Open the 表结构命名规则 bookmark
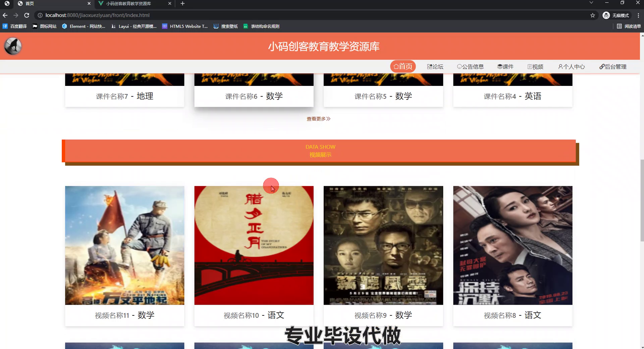 click(x=261, y=26)
